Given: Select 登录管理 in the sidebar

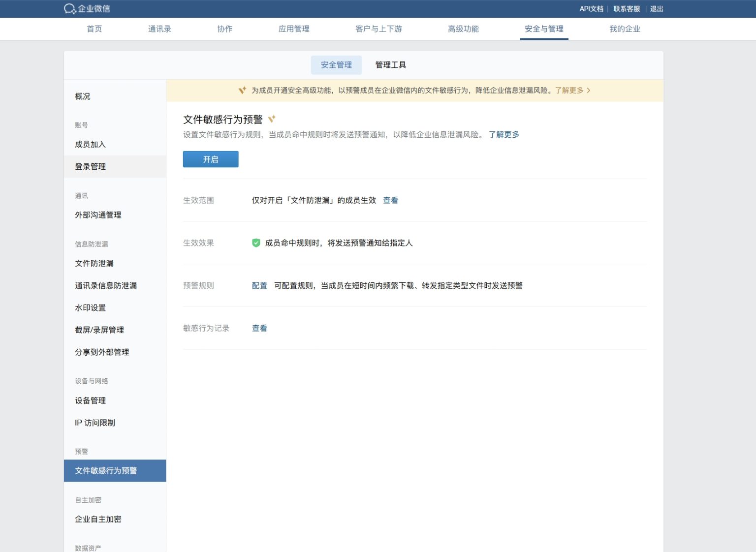Looking at the screenshot, I should pyautogui.click(x=91, y=166).
